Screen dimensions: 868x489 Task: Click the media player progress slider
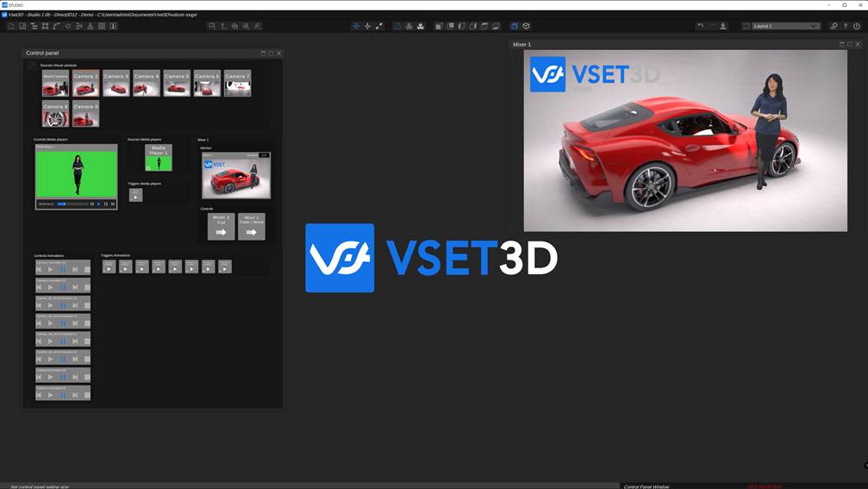tap(72, 204)
